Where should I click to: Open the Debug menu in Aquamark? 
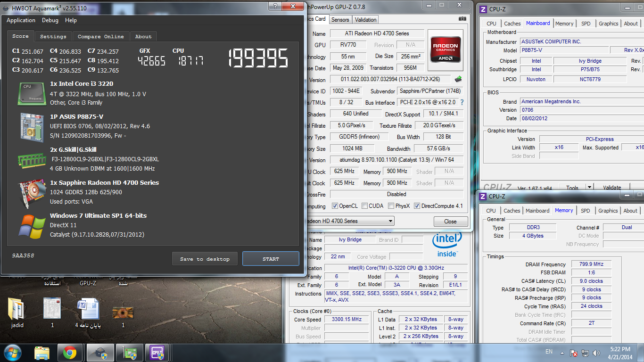(50, 20)
